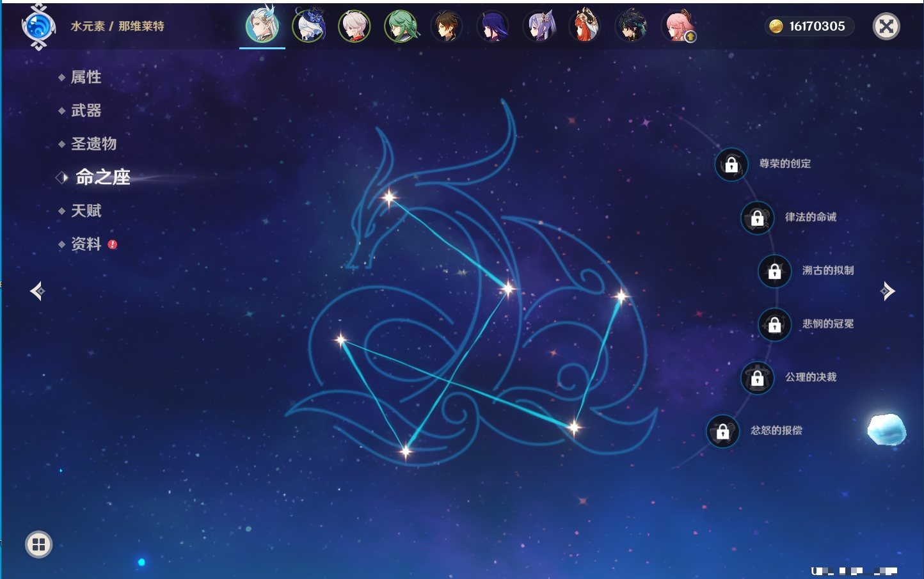Close the character screen with X
This screenshot has width=924, height=579.
tap(886, 26)
